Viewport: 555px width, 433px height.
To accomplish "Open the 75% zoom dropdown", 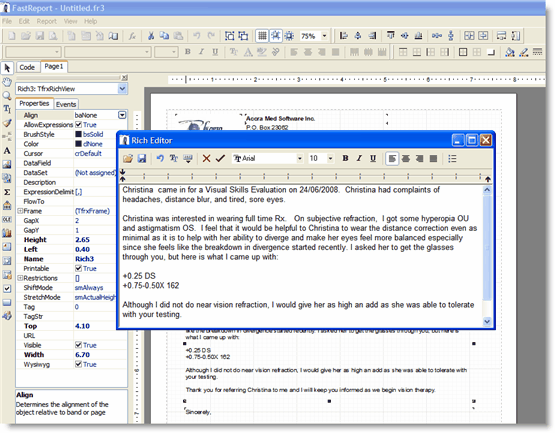I will point(324,36).
